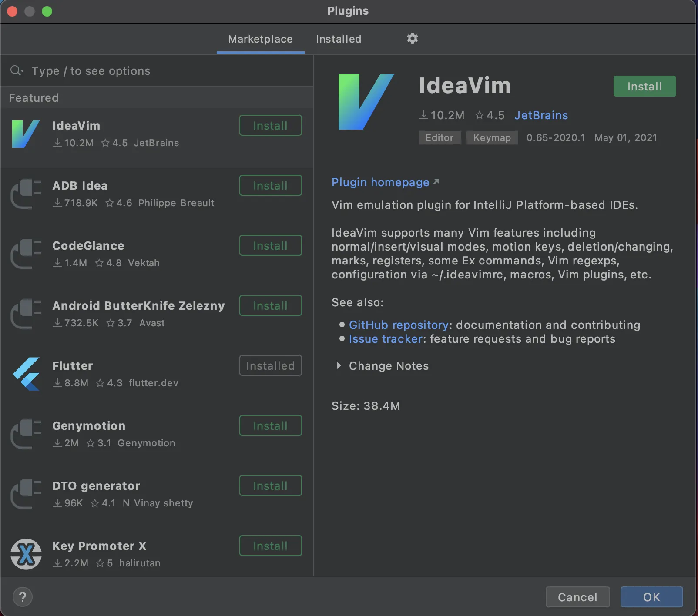This screenshot has height=616, width=698.
Task: Click the Key Promoter X plugin icon
Action: (x=26, y=554)
